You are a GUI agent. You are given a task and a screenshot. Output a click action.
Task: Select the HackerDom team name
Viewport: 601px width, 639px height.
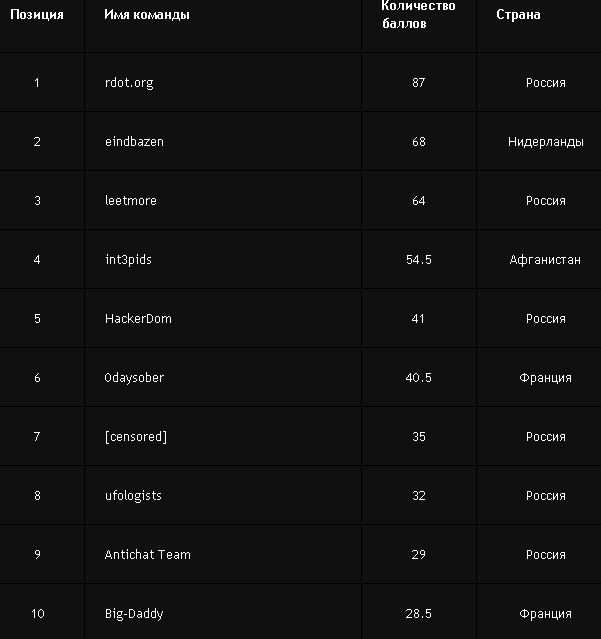tap(138, 319)
